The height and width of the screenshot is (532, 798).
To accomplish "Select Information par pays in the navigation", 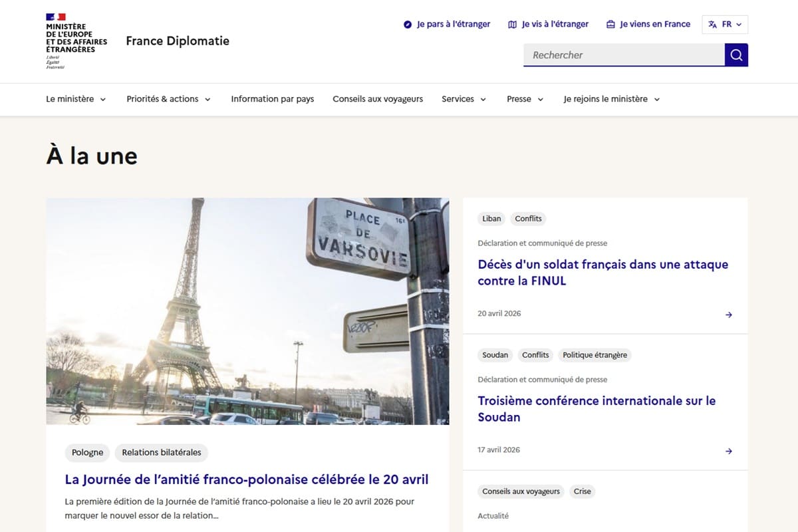I will pos(272,98).
